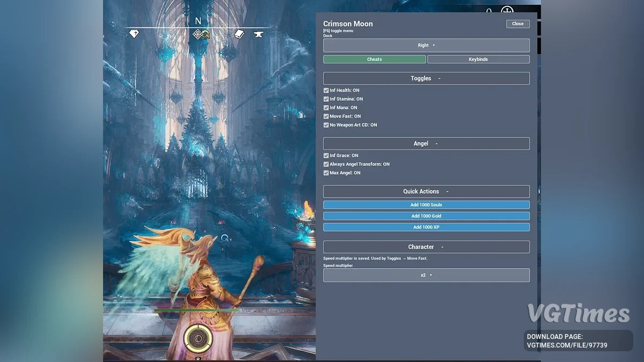
Task: Click the circular ability icon at bottom
Action: coord(198,338)
